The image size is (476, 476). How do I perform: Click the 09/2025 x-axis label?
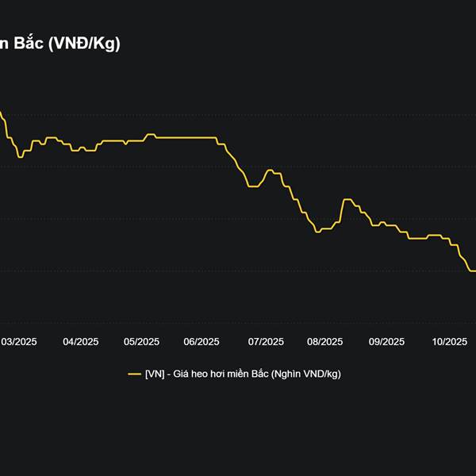pyautogui.click(x=386, y=342)
